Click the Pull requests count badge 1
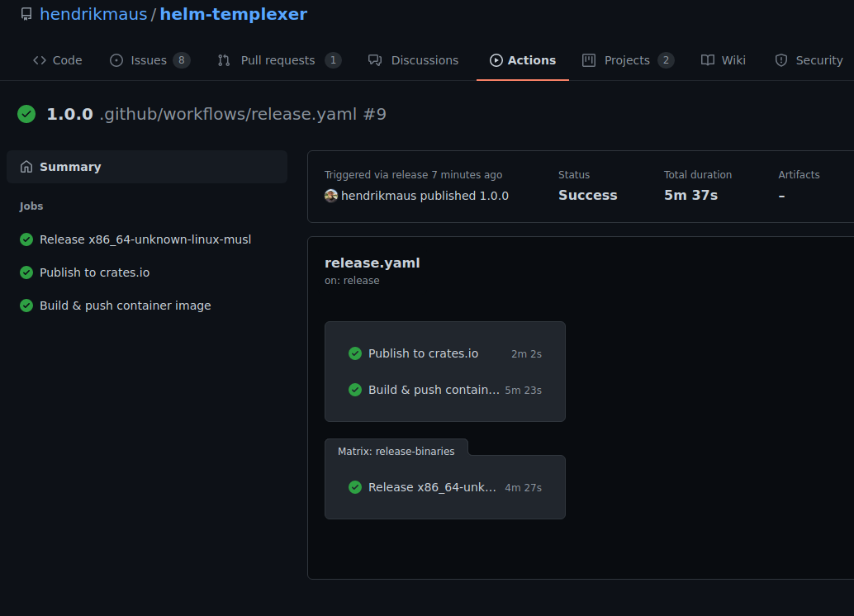 tap(333, 60)
